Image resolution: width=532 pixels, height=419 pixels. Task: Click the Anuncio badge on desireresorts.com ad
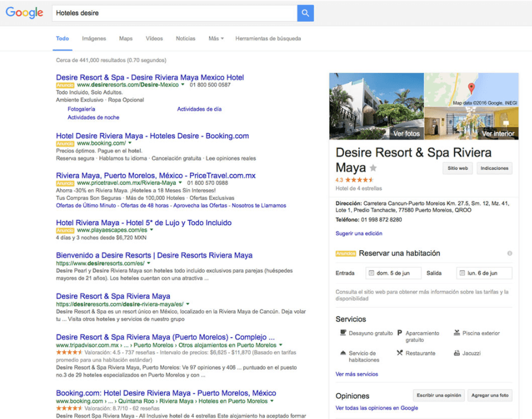point(65,85)
